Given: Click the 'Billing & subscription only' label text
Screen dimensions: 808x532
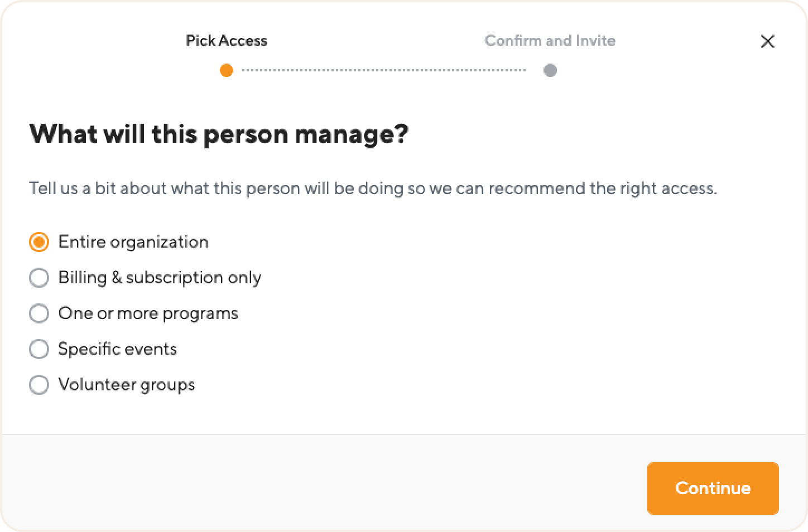Looking at the screenshot, I should (160, 278).
